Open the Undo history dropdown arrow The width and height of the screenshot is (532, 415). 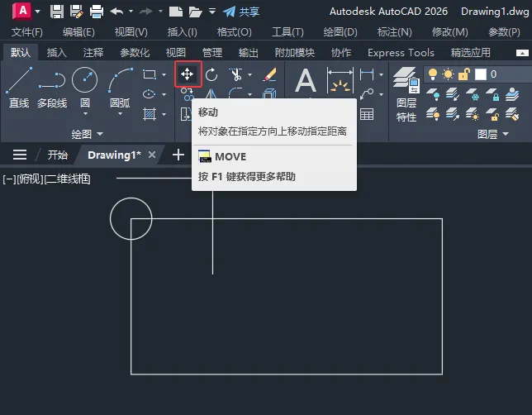[x=131, y=12]
